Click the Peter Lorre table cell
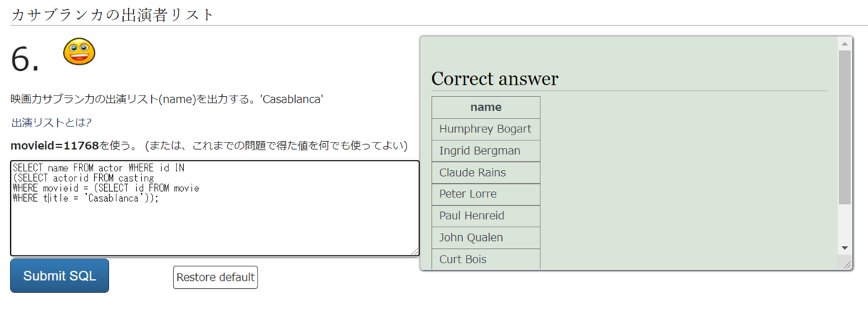This screenshot has height=309, width=868. pyautogui.click(x=485, y=194)
